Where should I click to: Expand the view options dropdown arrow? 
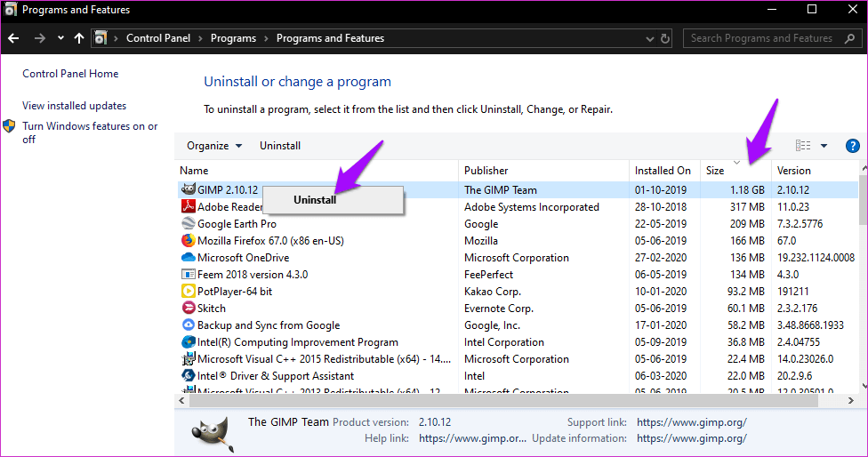[824, 146]
